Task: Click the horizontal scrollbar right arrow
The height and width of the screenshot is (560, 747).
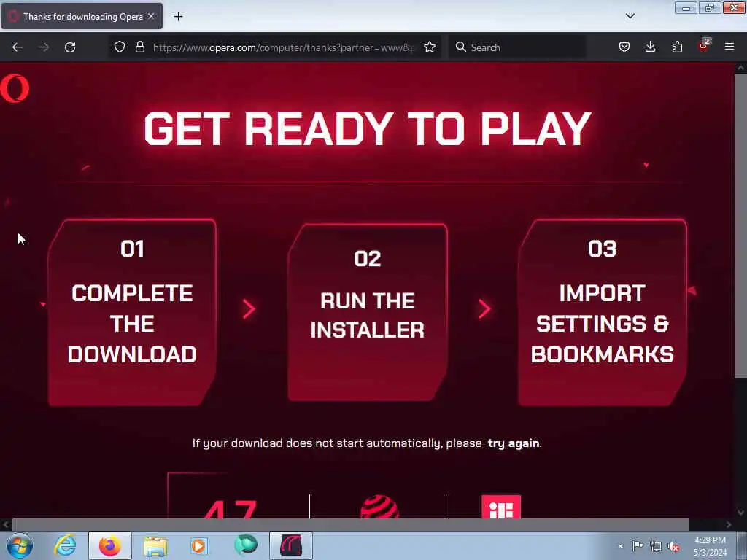Action: 729,525
